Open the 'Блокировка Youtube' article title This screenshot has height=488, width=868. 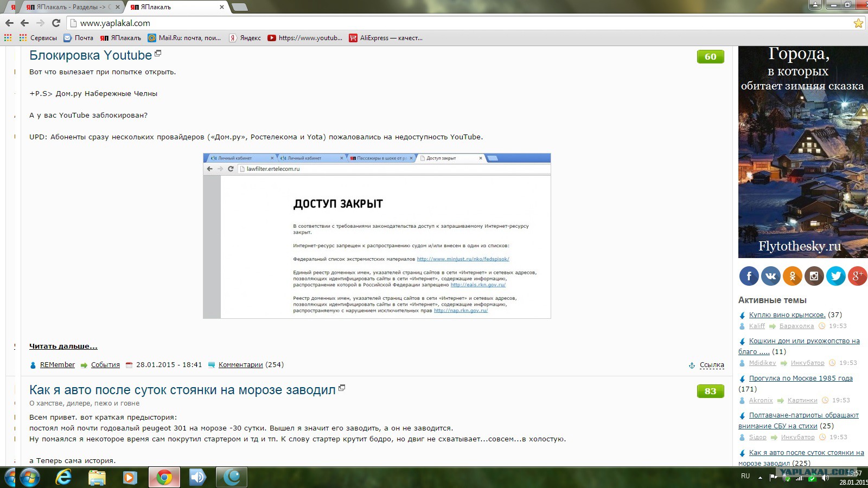(x=91, y=55)
